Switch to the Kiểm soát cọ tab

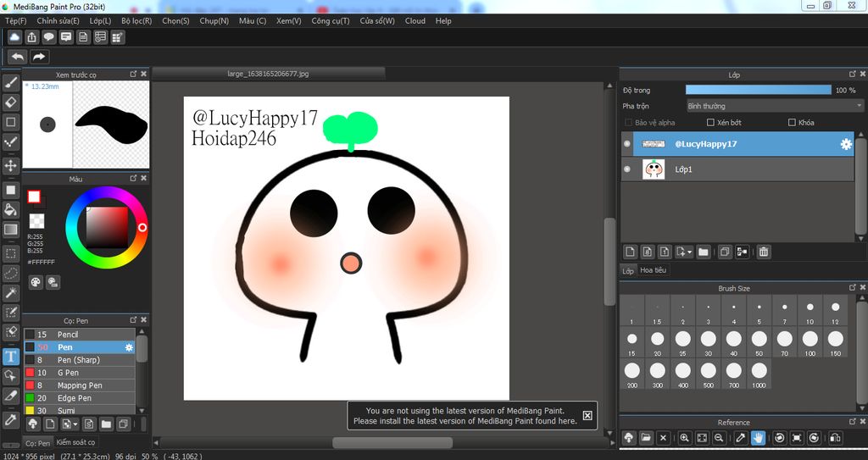pos(75,442)
